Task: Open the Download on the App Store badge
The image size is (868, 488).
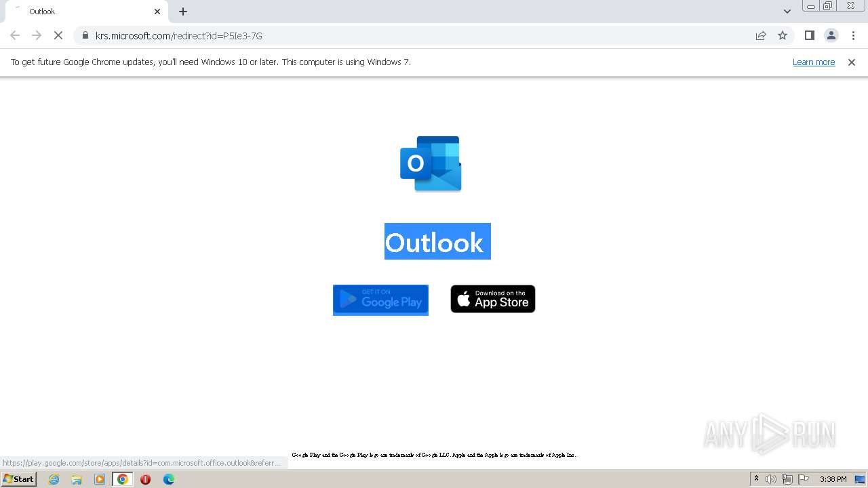Action: (493, 299)
